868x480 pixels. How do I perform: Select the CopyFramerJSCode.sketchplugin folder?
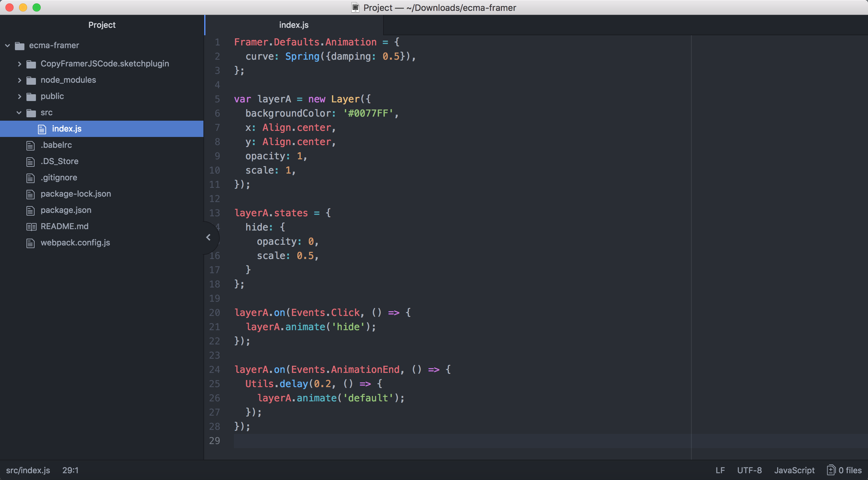point(105,64)
